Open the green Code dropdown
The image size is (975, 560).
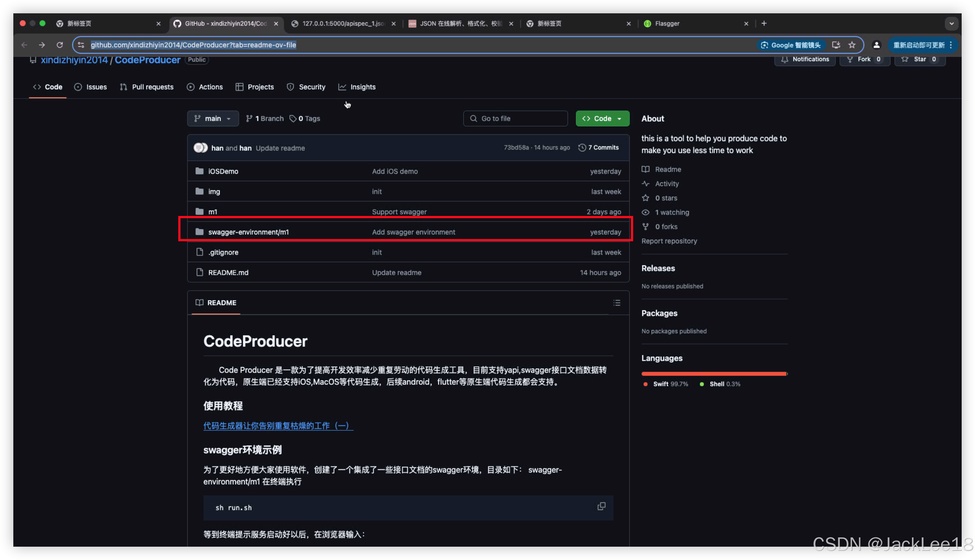pos(602,119)
